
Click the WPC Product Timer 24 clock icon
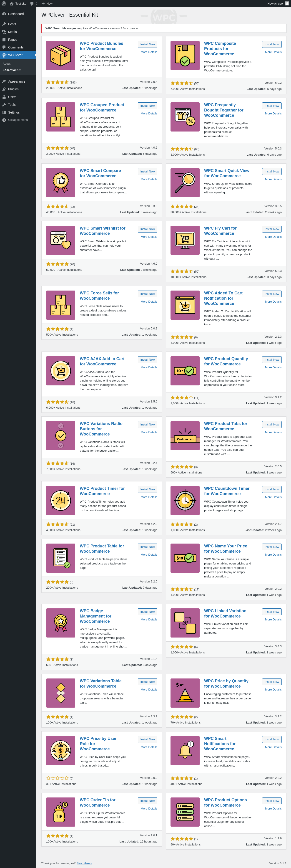click(x=61, y=500)
